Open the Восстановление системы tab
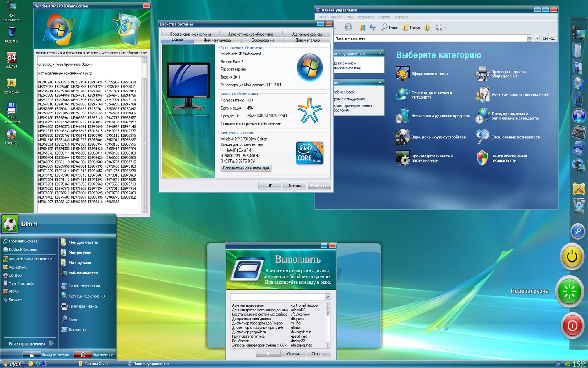 (190, 34)
